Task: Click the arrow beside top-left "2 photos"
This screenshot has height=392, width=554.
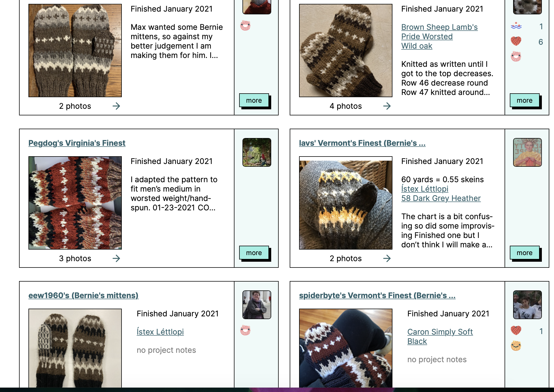Action: (x=116, y=106)
